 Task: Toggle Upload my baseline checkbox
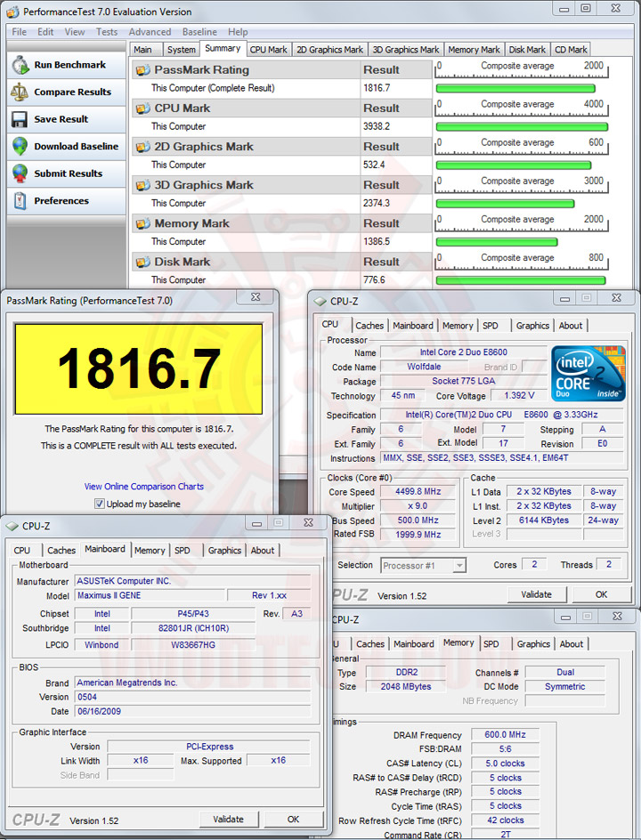[99, 504]
